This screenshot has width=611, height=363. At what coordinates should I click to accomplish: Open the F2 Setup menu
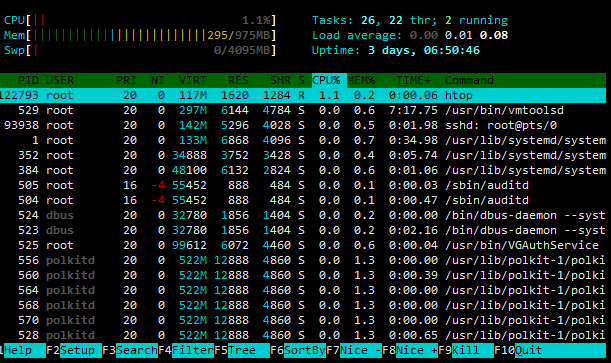point(74,350)
